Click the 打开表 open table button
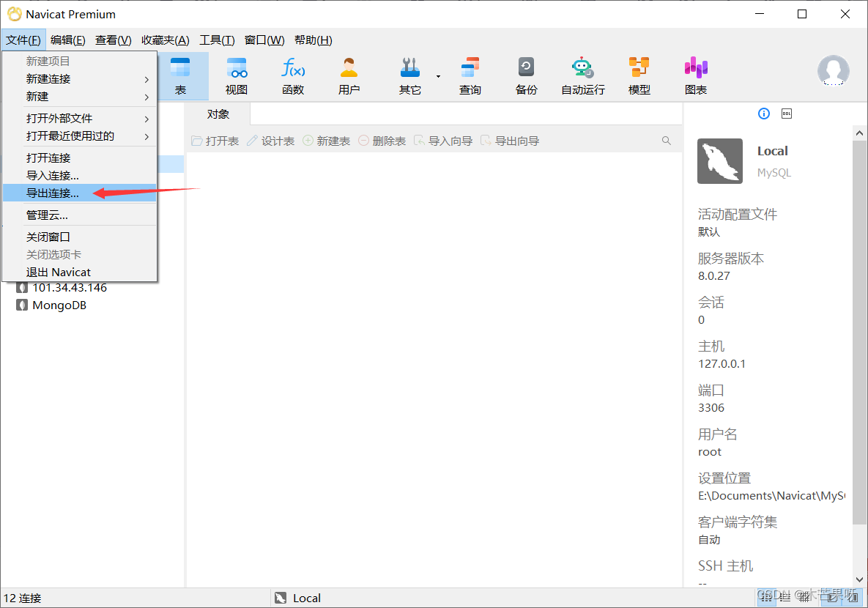Screen dimensions: 868x608 pyautogui.click(x=215, y=141)
